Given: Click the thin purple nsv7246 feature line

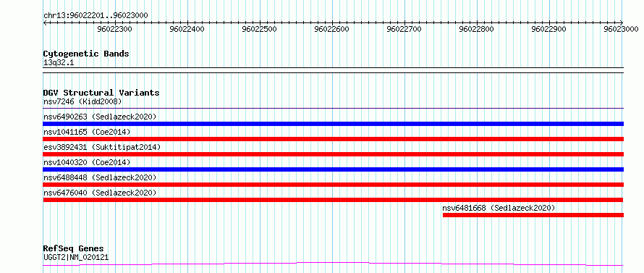Looking at the screenshot, I should point(334,108).
